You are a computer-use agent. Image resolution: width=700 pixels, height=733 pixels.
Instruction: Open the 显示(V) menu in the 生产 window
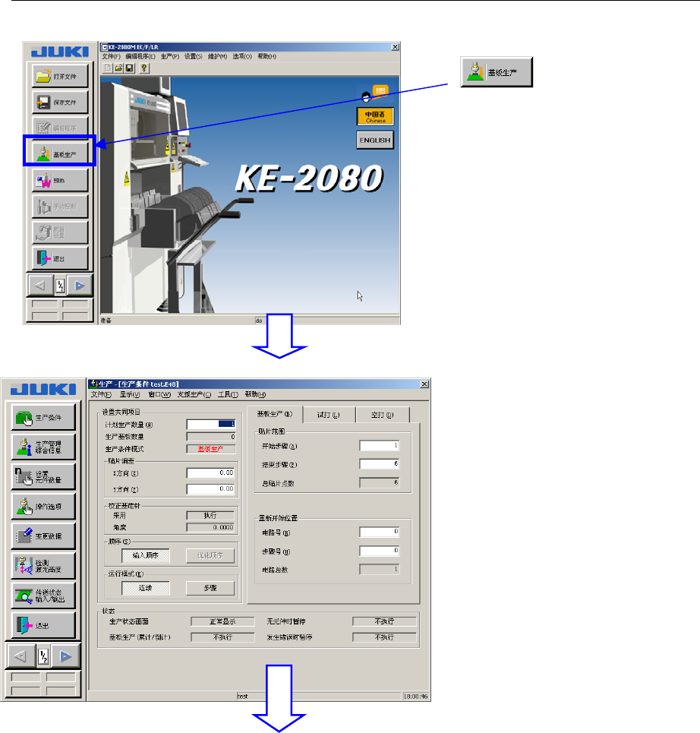(x=129, y=394)
